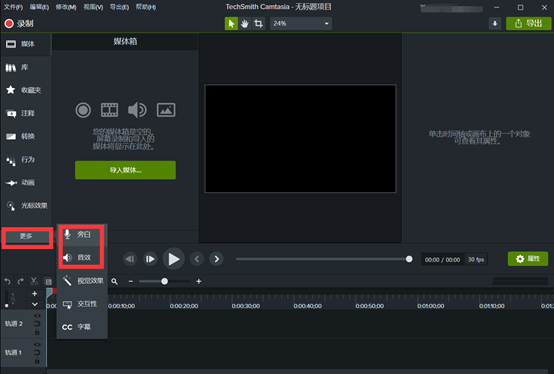Toggle the magnet icon on 轨道 1
554x374 pixels.
click(37, 352)
